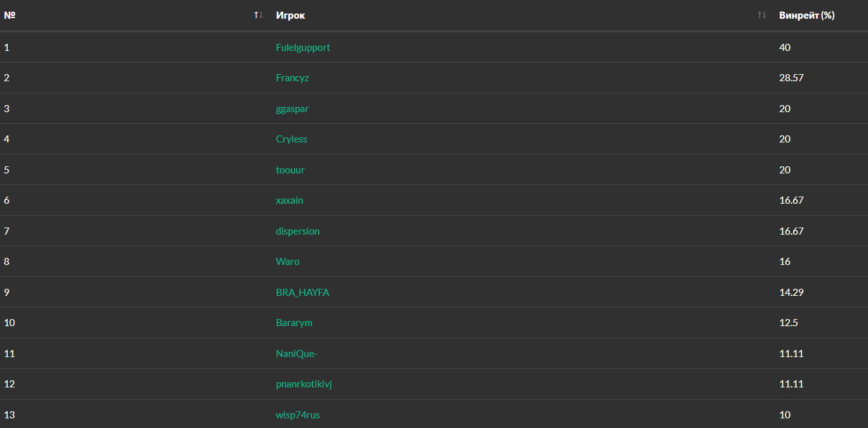This screenshot has height=428, width=868.
Task: Click the Waro player name
Action: click(288, 262)
